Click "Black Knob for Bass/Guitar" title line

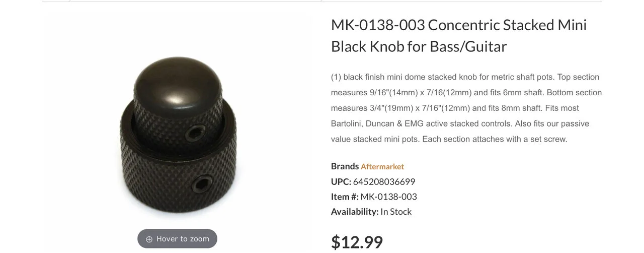[x=419, y=46]
